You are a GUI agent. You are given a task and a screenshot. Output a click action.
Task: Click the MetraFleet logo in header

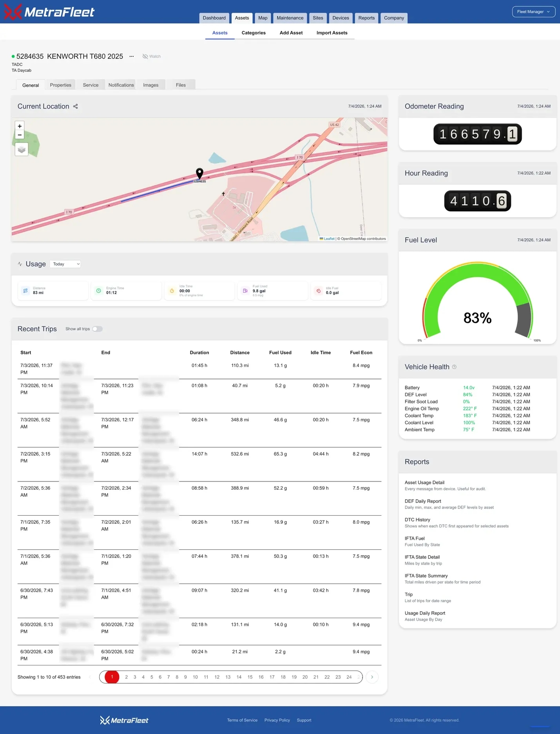click(x=49, y=12)
